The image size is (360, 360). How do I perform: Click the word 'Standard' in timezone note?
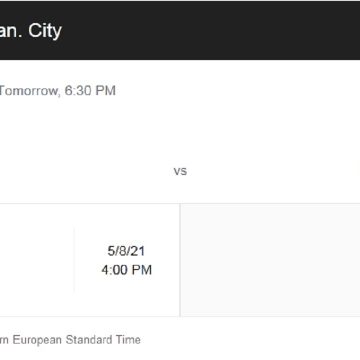[89, 340]
